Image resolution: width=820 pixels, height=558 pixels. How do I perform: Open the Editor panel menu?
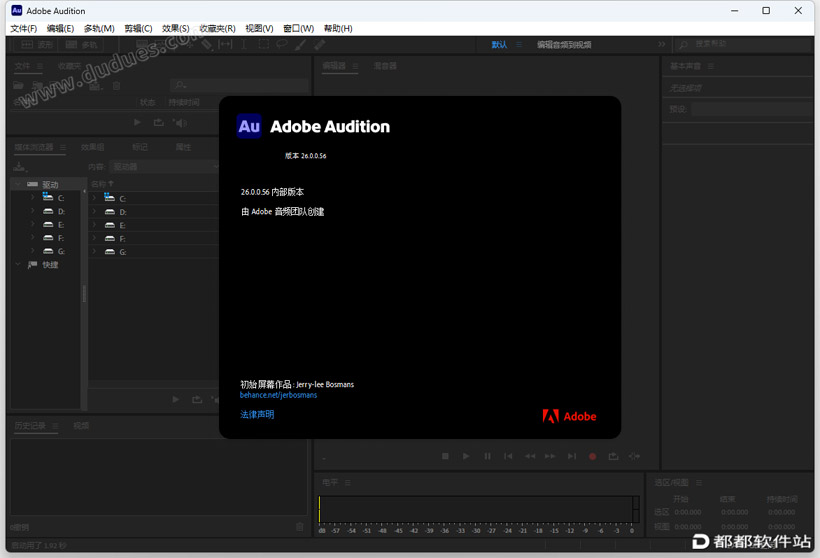[x=355, y=66]
